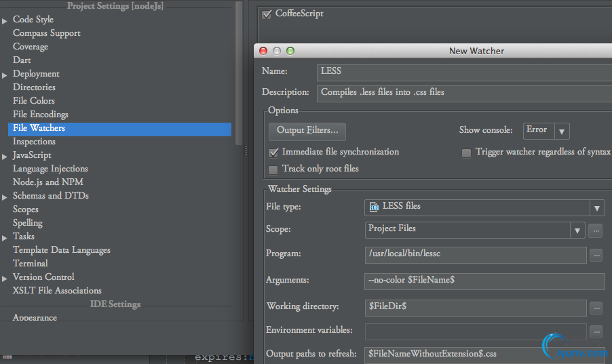Viewport: 612px width, 364px height.
Task: Open Spelling settings
Action: [x=27, y=223]
